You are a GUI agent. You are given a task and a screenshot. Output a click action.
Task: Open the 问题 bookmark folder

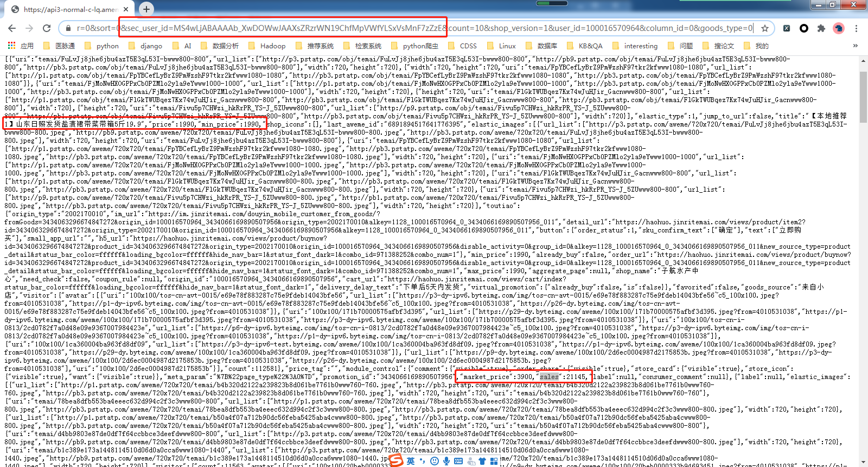[680, 46]
